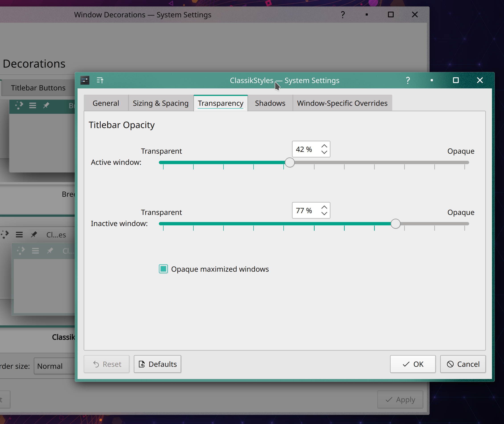The height and width of the screenshot is (424, 504).
Task: Click hamburger menu icon in Cl...es preview
Action: tap(19, 234)
